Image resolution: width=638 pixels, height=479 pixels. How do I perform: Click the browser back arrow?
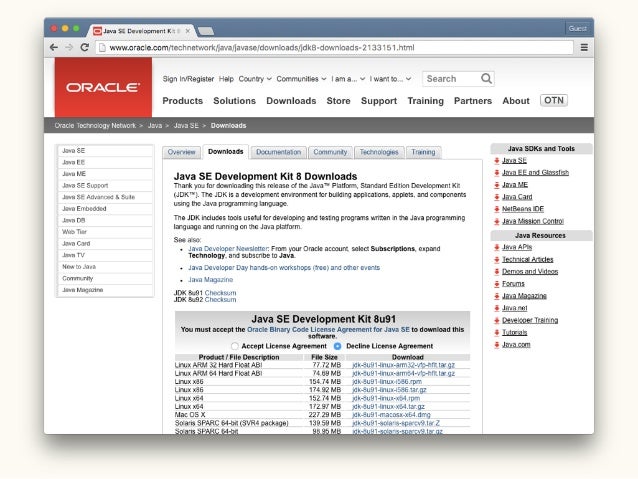pos(54,48)
